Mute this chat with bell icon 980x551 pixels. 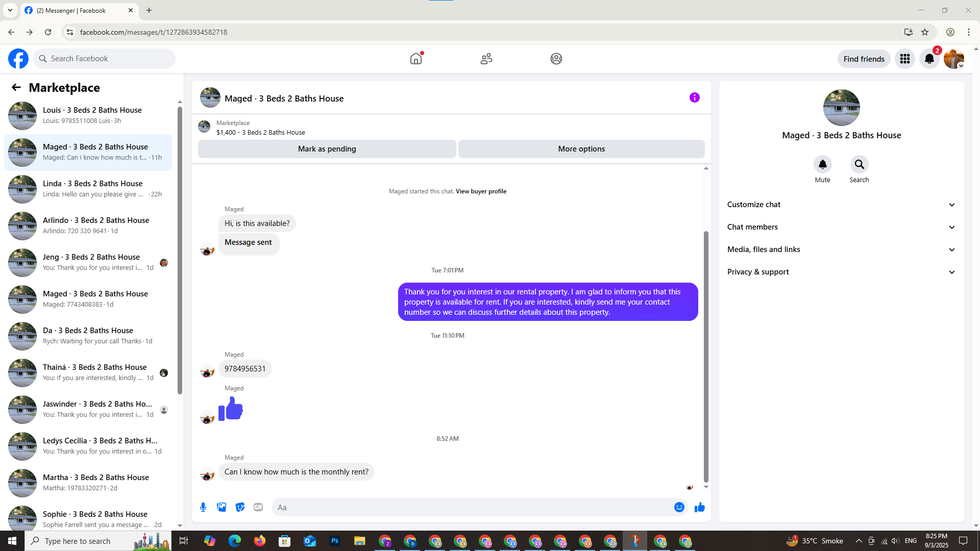tap(822, 164)
